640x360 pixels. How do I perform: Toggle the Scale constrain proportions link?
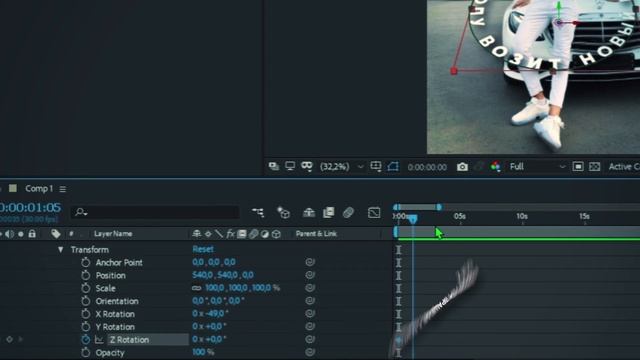coord(196,288)
